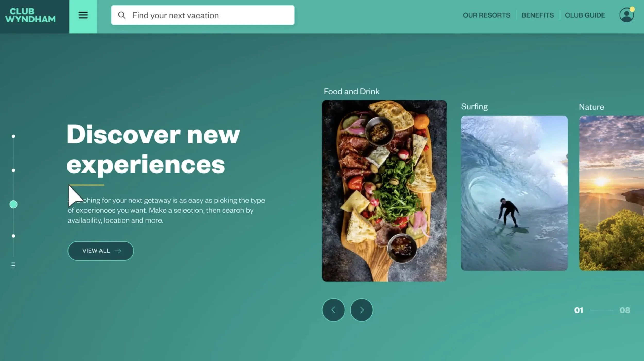Click the Find your next vacation field
This screenshot has width=644, height=361.
[203, 15]
